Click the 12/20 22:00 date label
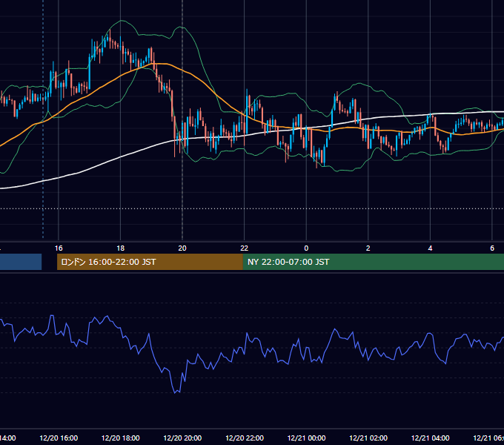 (245, 438)
